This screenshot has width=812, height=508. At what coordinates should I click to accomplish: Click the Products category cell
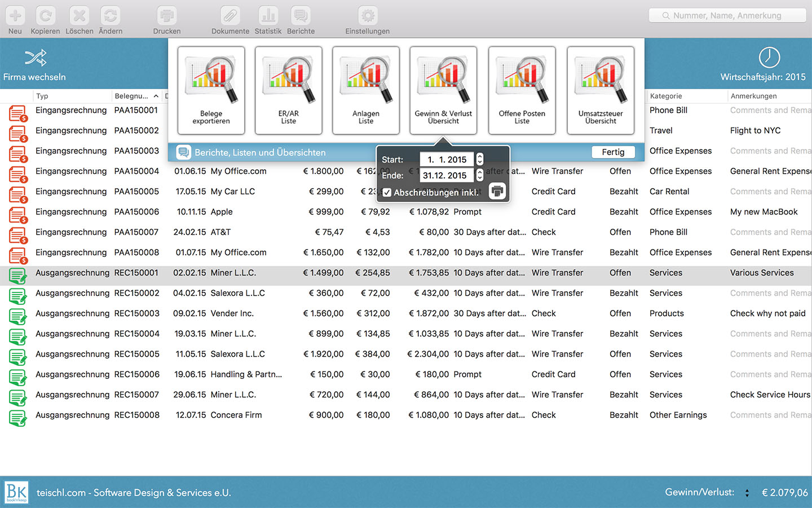667,313
